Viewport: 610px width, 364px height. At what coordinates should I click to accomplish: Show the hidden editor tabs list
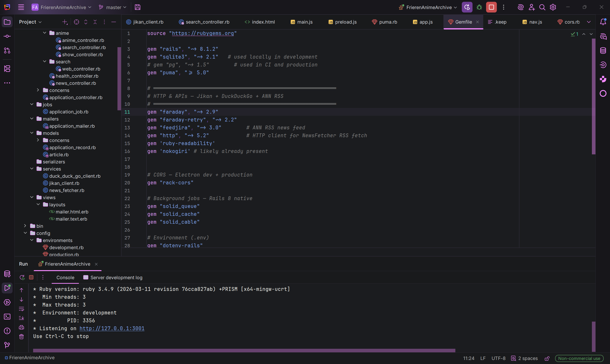click(x=589, y=22)
